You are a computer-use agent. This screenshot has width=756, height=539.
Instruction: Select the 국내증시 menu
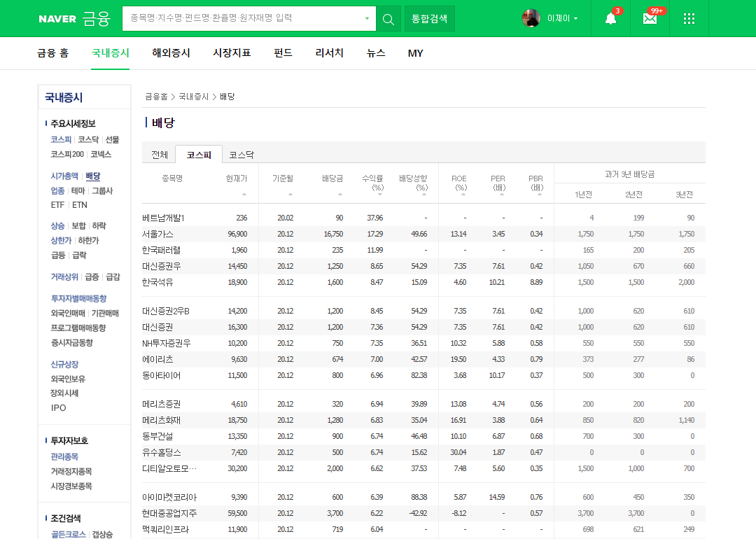click(x=111, y=53)
